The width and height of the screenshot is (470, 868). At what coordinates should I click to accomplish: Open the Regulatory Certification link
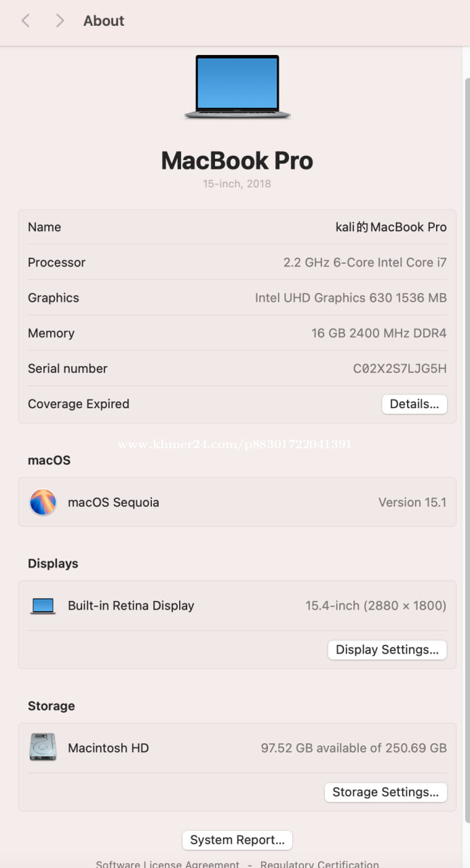pyautogui.click(x=319, y=864)
